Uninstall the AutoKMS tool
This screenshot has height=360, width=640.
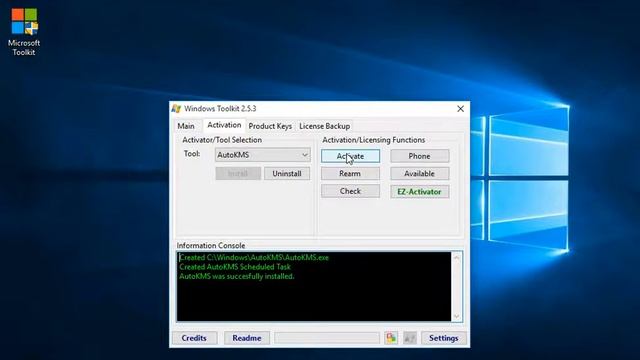[287, 173]
